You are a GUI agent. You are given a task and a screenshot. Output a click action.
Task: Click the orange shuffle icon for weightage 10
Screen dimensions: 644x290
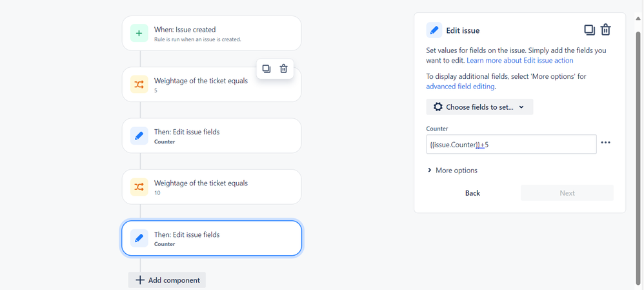point(139,187)
